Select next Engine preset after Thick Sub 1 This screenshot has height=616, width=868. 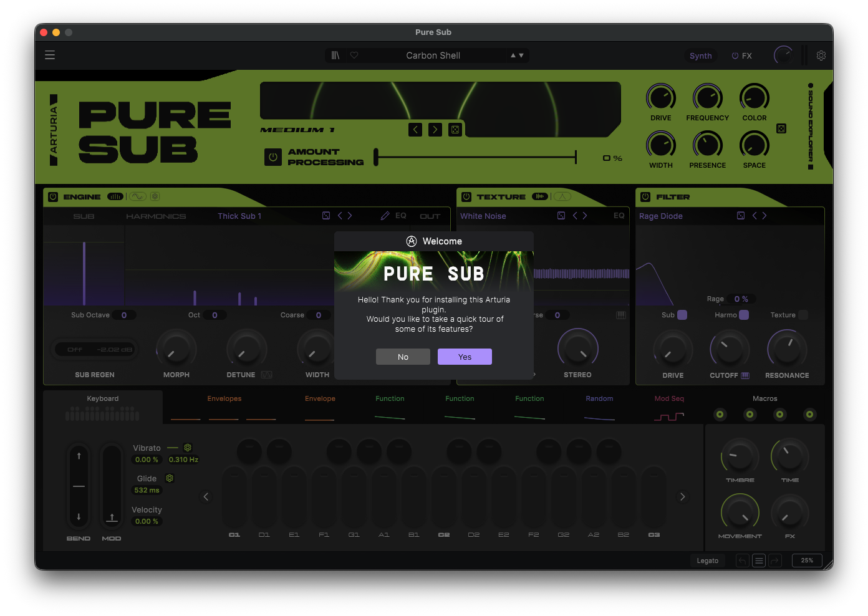[x=350, y=216]
